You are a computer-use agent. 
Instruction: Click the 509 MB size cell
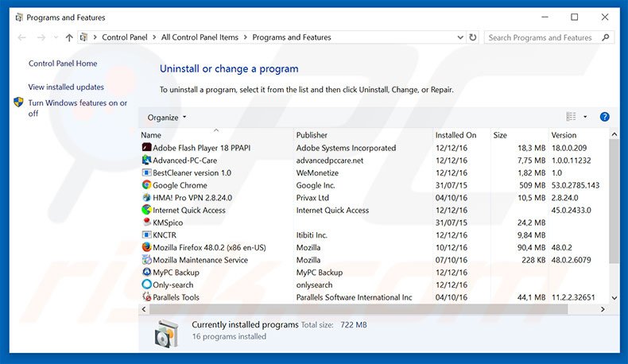(533, 185)
